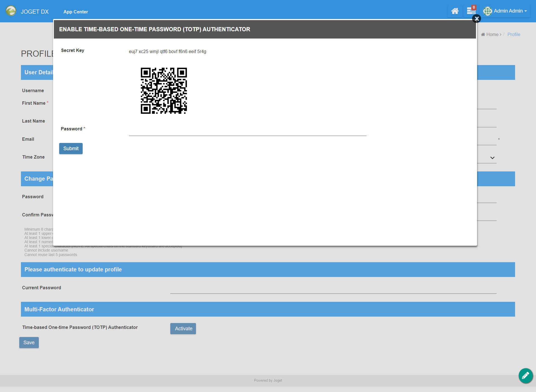
Task: Click the Save profile button
Action: [x=29, y=343]
